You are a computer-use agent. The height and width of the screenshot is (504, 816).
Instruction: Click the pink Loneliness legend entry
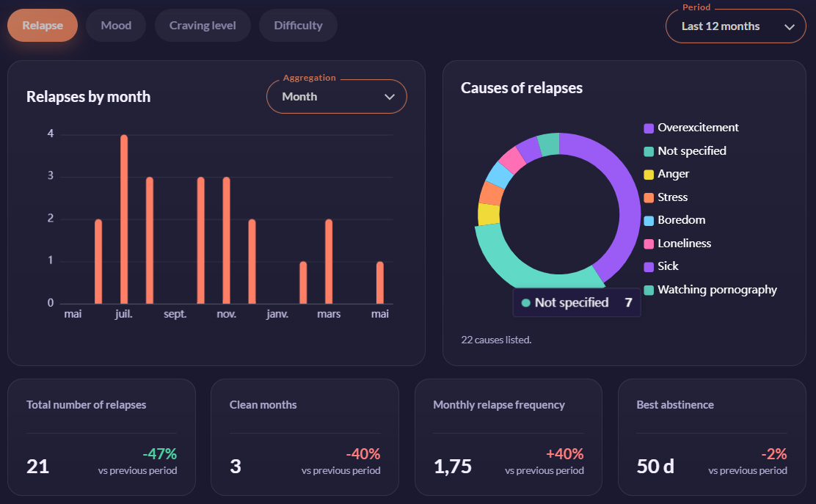tap(677, 244)
